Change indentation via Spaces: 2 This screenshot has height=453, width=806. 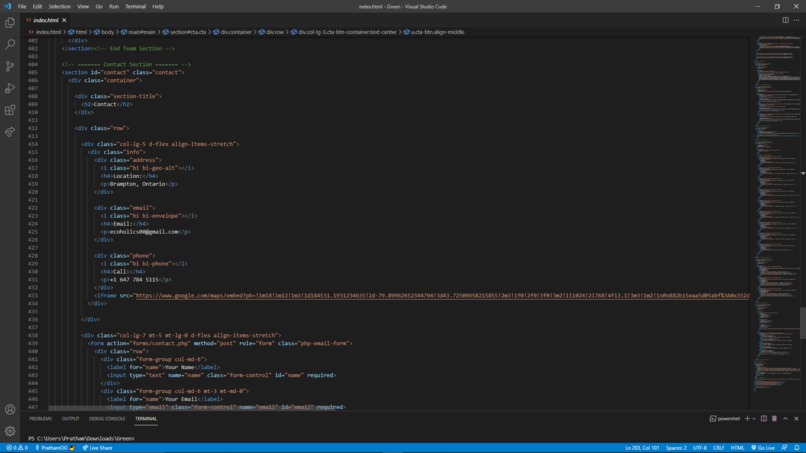[x=676, y=448]
